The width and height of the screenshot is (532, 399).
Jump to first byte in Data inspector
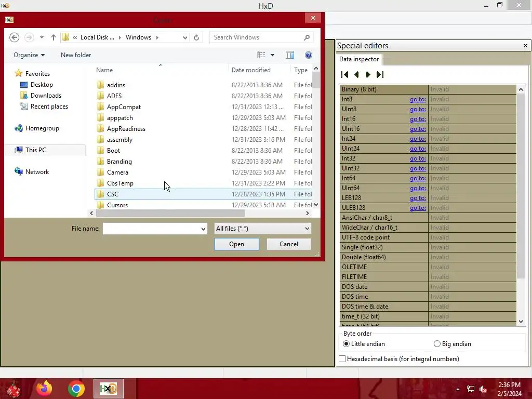pyautogui.click(x=345, y=75)
